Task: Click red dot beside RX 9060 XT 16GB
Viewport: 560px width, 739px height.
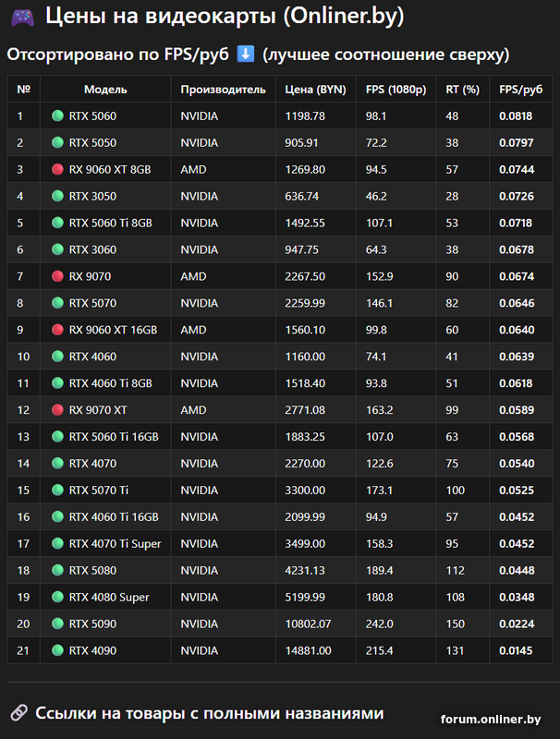Action: click(57, 330)
